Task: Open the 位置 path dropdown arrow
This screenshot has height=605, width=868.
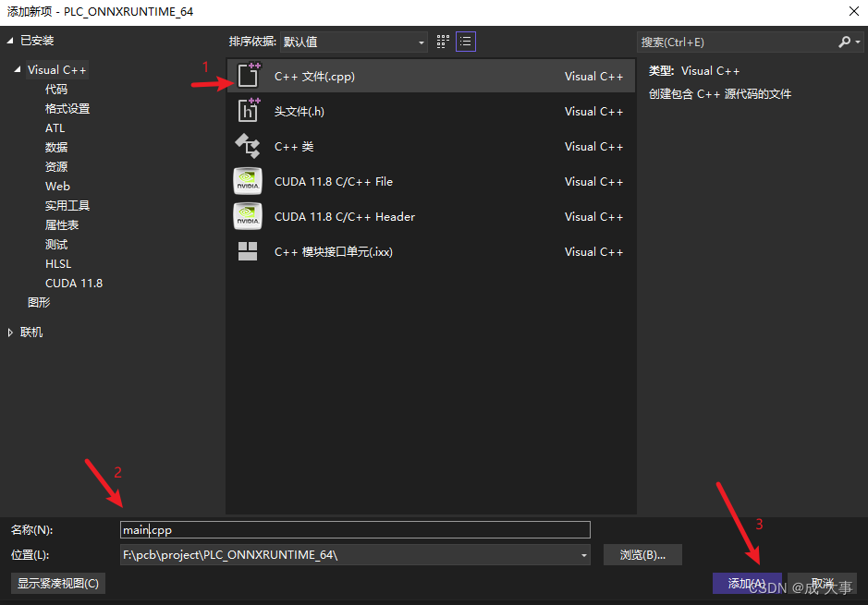Action: pyautogui.click(x=581, y=554)
